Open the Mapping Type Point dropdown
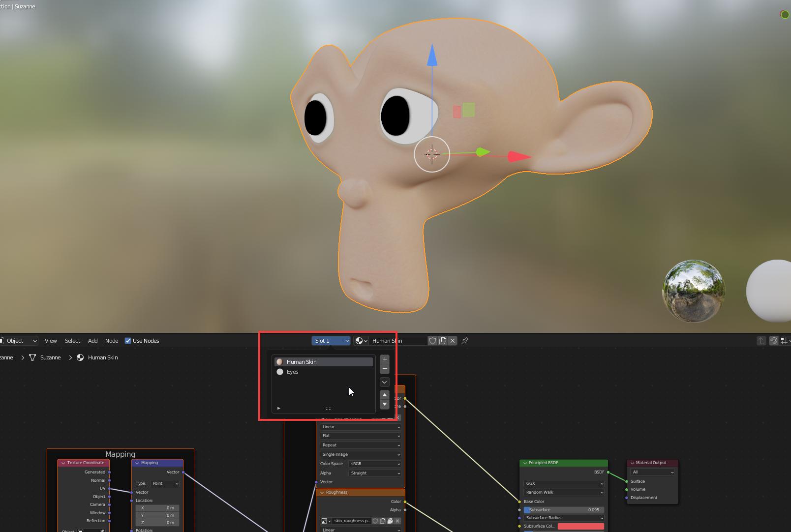The width and height of the screenshot is (791, 532). 165,483
